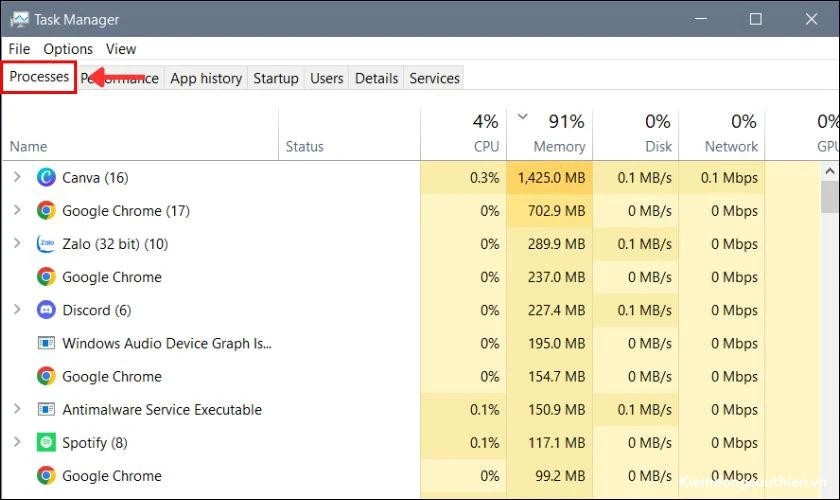Click the Chrome icon in Google Chrome (17) row
This screenshot has width=840, height=500.
click(46, 211)
